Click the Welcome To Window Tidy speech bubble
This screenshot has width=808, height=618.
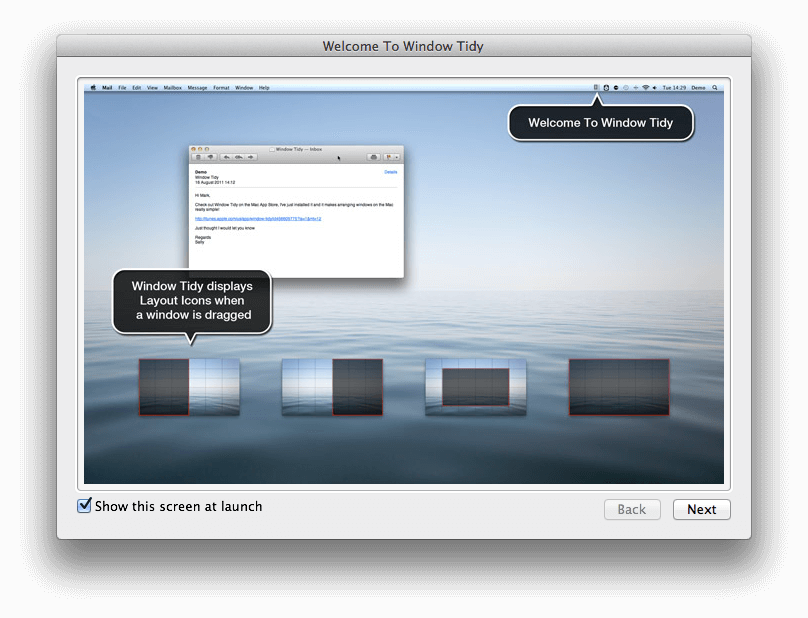[601, 123]
